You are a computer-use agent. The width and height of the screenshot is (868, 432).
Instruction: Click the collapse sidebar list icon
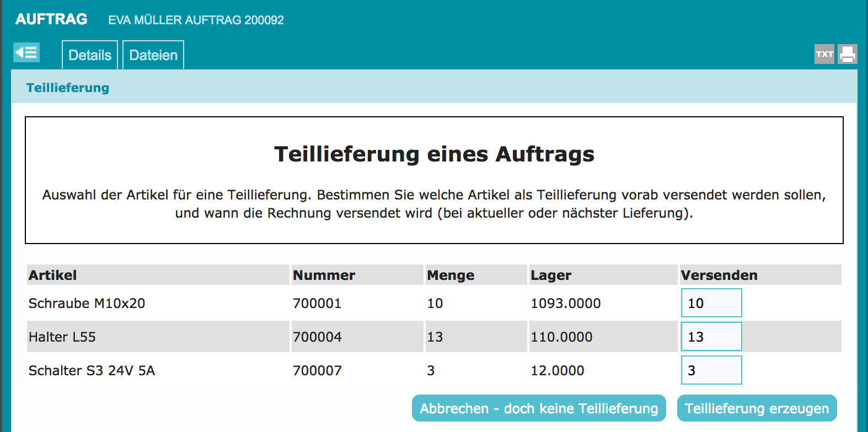point(26,53)
